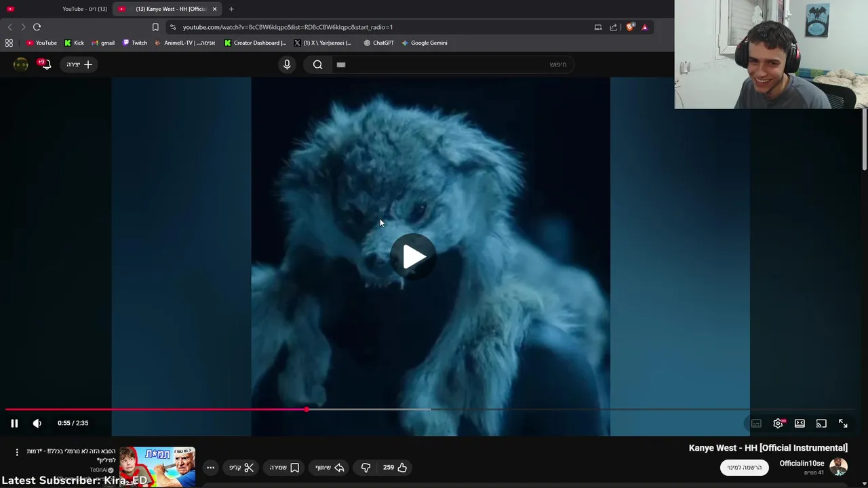Image resolution: width=868 pixels, height=488 pixels.
Task: Dislike the video with thumbs down
Action: coord(366,467)
